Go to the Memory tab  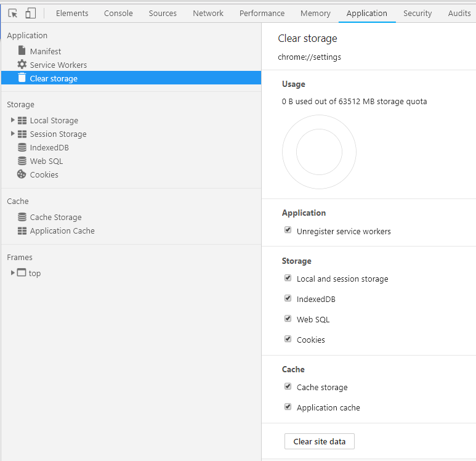[x=315, y=14]
